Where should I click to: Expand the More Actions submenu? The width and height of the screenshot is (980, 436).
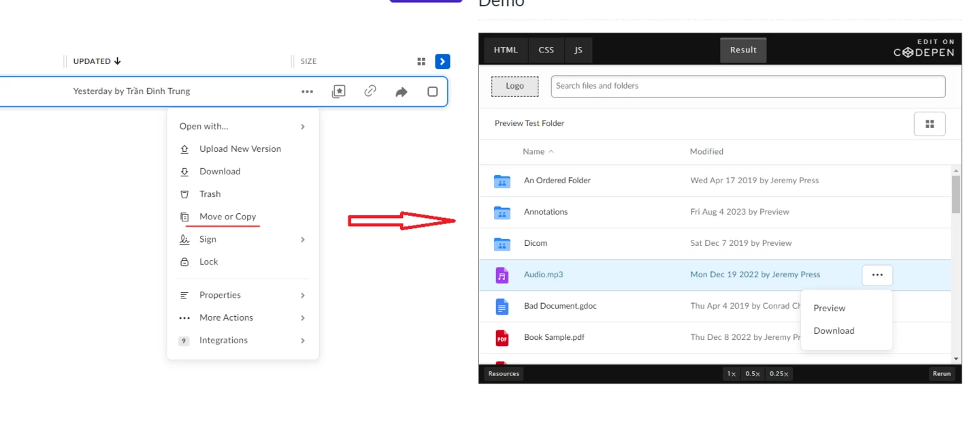(x=243, y=317)
